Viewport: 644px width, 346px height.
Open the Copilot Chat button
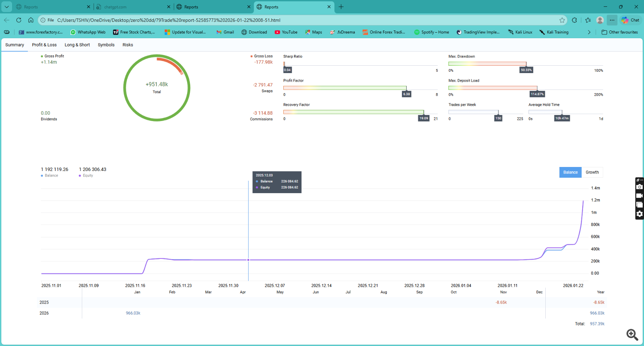630,20
